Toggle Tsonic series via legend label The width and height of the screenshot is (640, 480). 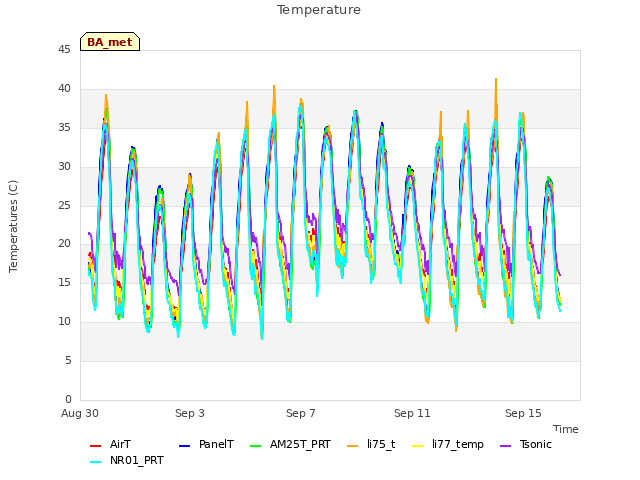pyautogui.click(x=536, y=444)
